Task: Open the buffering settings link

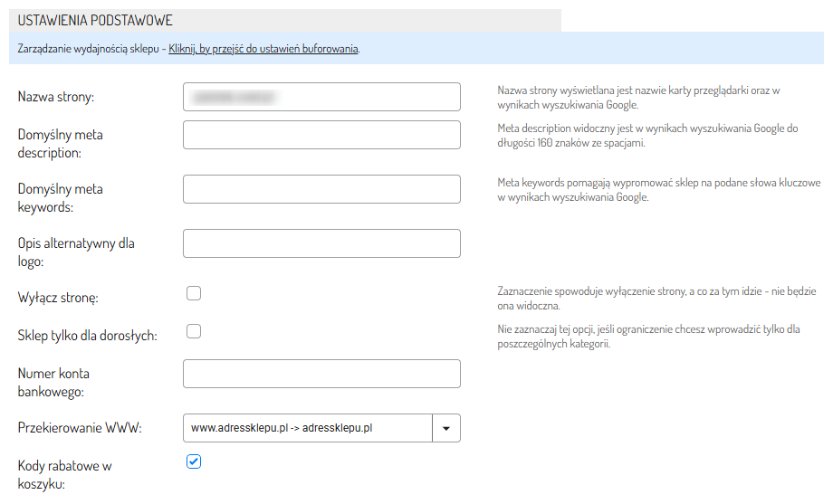Action: coord(263,48)
